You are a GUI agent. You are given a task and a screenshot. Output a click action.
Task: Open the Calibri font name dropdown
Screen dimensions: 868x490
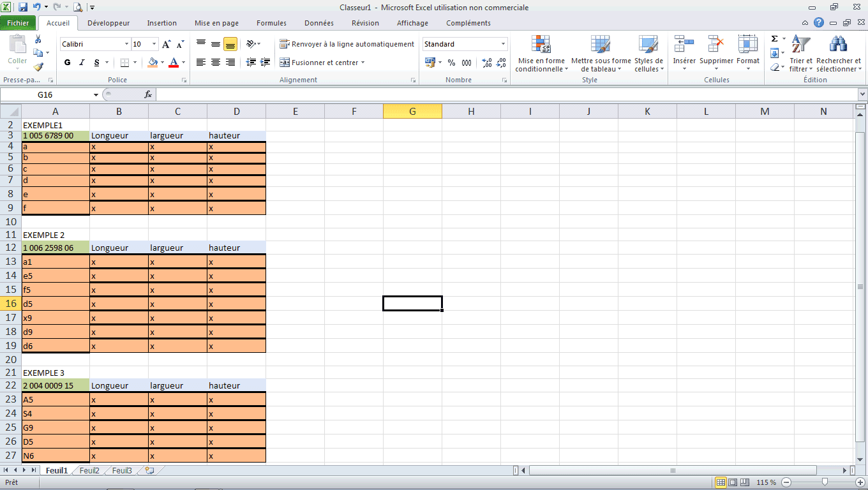pos(126,44)
